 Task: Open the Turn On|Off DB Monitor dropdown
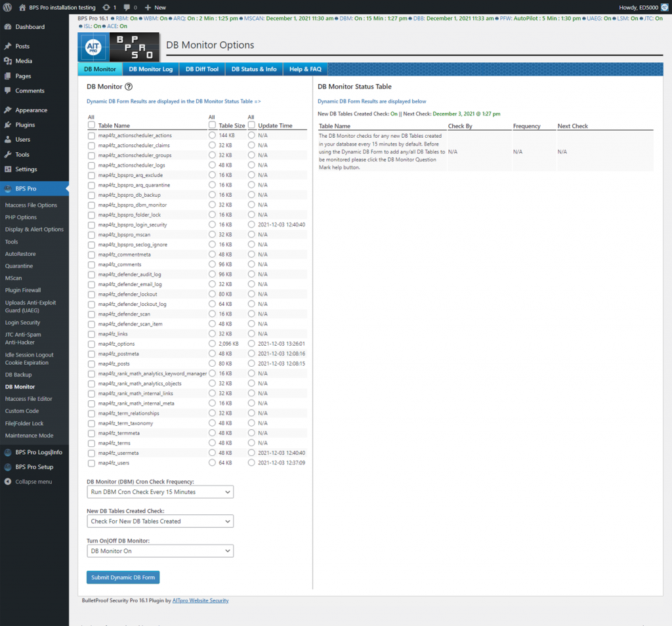(160, 551)
